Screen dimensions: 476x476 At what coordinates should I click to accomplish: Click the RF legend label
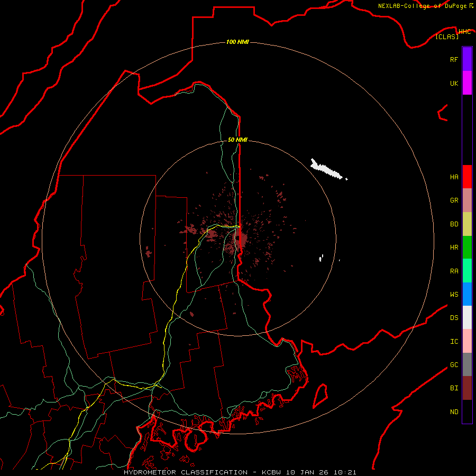click(x=454, y=59)
